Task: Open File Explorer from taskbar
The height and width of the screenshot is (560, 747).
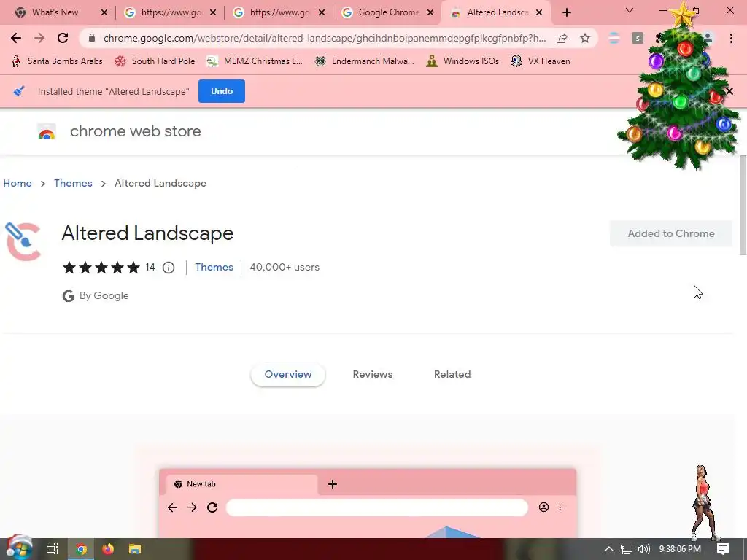Action: (135, 550)
